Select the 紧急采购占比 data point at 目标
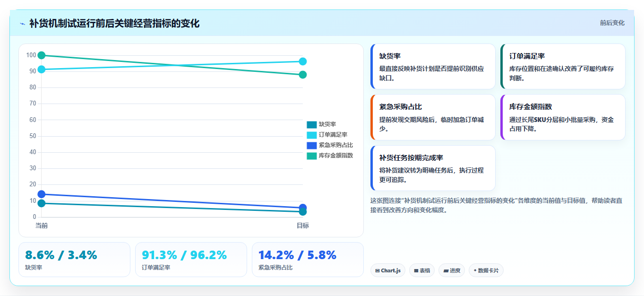This screenshot has width=644, height=296. click(x=303, y=208)
